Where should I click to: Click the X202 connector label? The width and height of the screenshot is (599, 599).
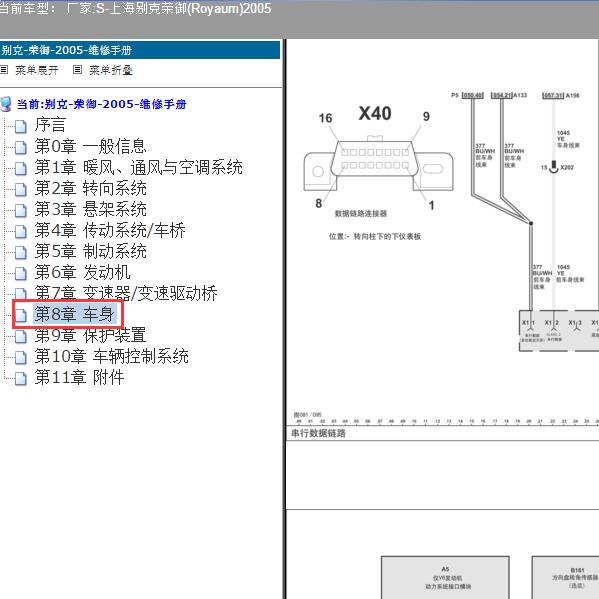(x=567, y=167)
